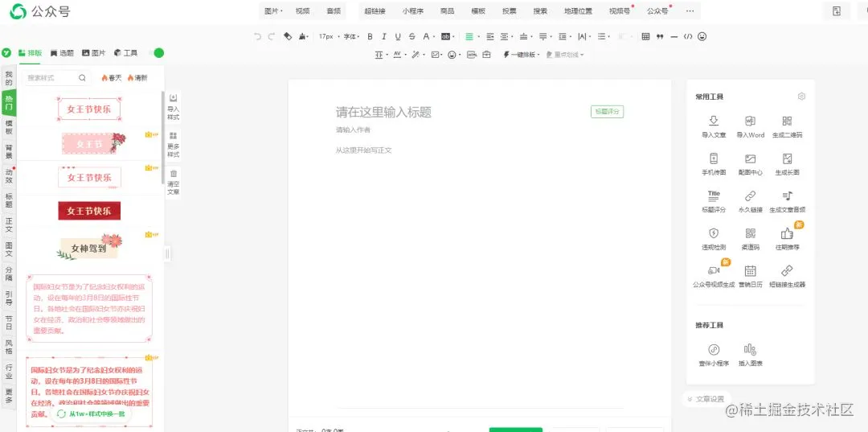Click the 搜索样式 search field
868x432 pixels.
point(56,77)
